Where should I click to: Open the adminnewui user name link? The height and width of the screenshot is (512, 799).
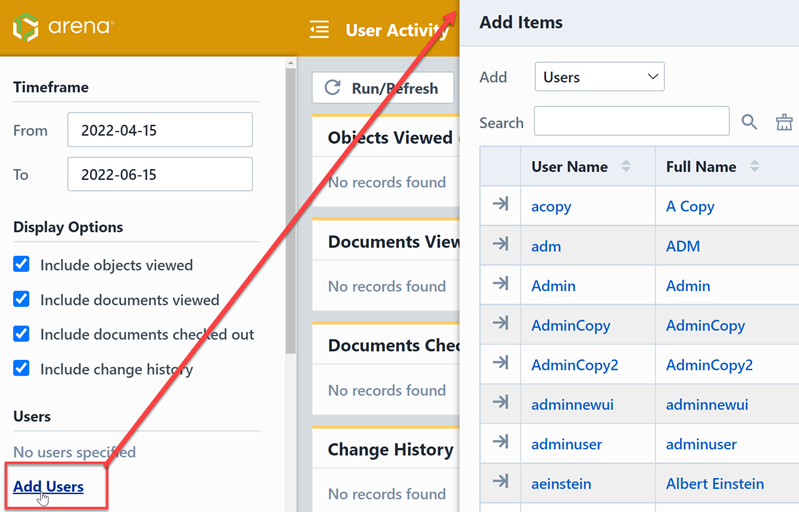(x=572, y=405)
